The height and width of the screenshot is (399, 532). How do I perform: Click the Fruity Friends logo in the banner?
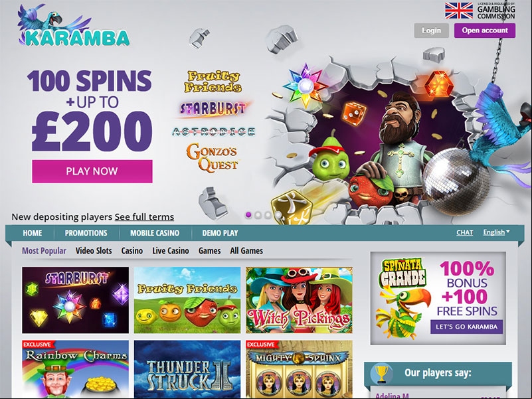(213, 82)
